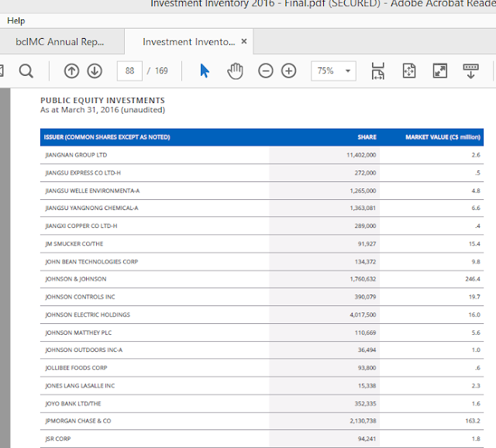Select the arrow selection tool
This screenshot has width=496, height=448.
click(205, 71)
